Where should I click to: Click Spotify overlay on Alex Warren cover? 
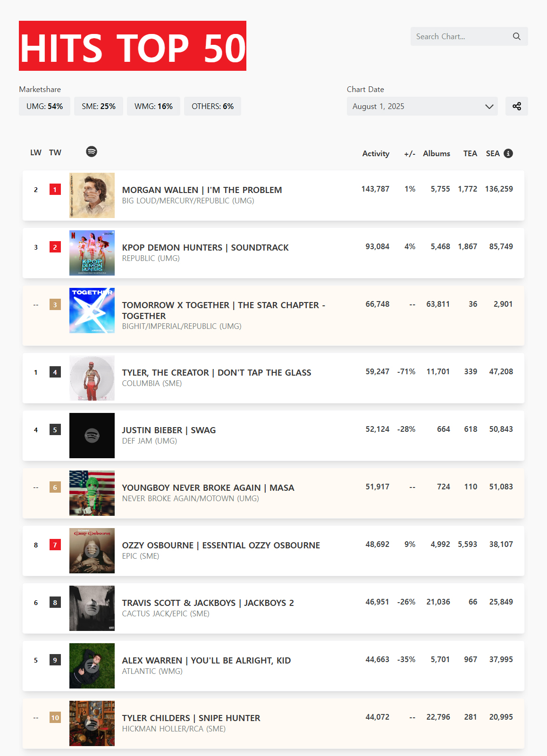(x=92, y=666)
